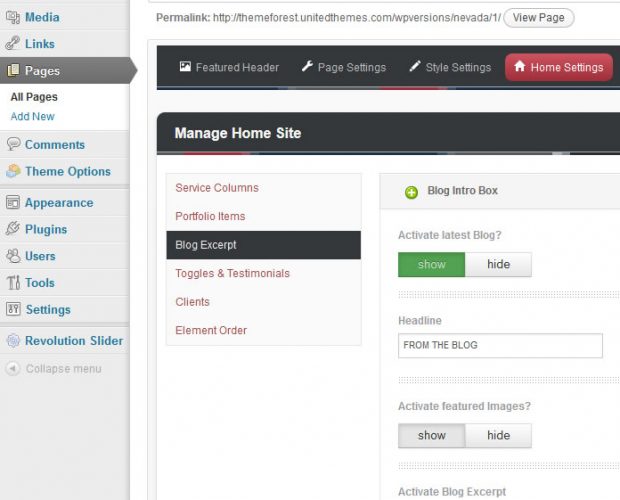The image size is (620, 500).
Task: Click the Headline text field
Action: [500, 345]
